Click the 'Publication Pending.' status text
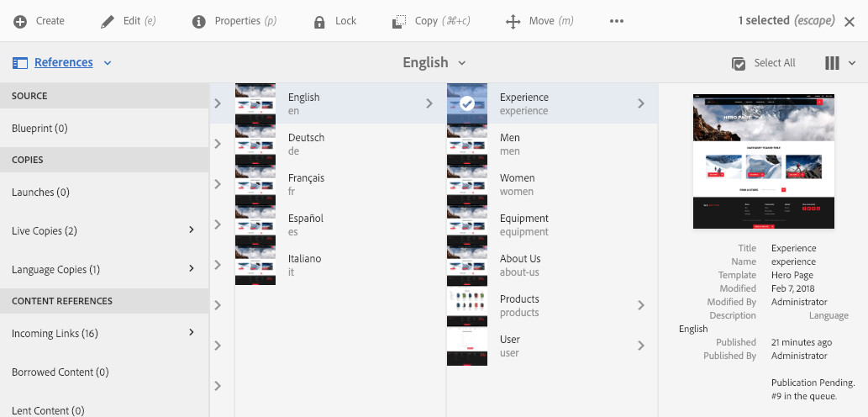The image size is (868, 417). coord(813,383)
